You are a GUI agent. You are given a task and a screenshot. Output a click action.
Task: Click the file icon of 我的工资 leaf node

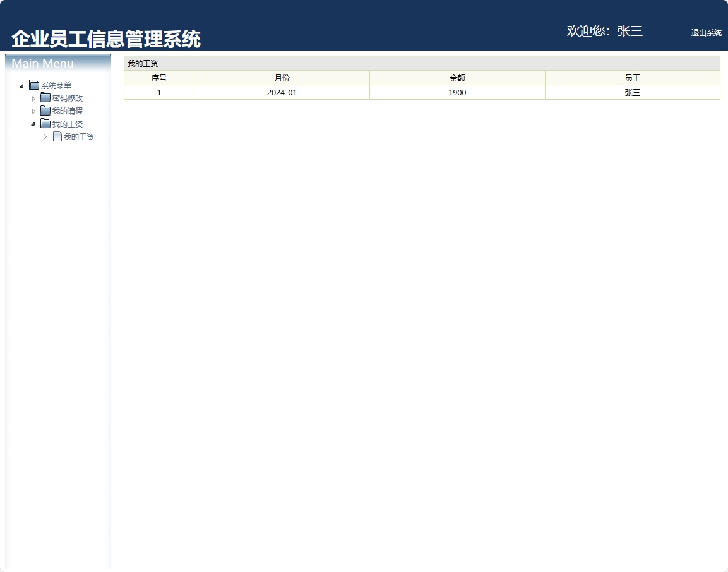point(56,136)
